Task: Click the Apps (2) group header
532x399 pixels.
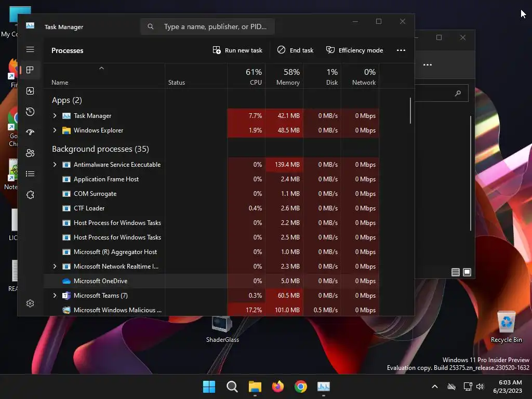Action: [x=67, y=100]
